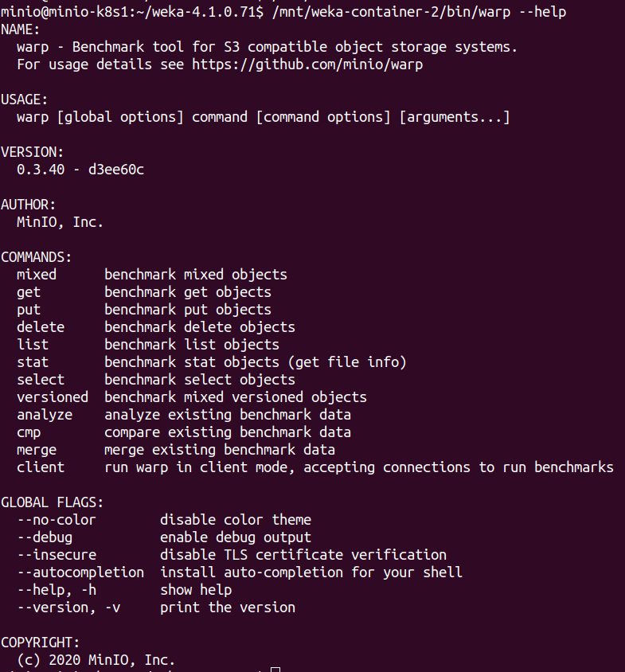625x672 pixels.
Task: Click the --insecure flag text
Action: coord(57,555)
